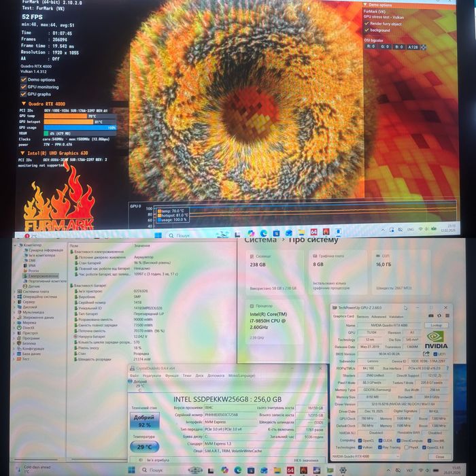Screen dimensions: 476x476
Task: Click the GPU-Z refresh icon
Action: 439,316
